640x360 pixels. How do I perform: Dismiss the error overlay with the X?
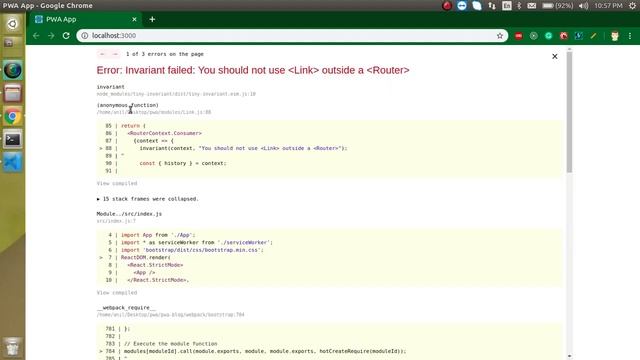[554, 56]
